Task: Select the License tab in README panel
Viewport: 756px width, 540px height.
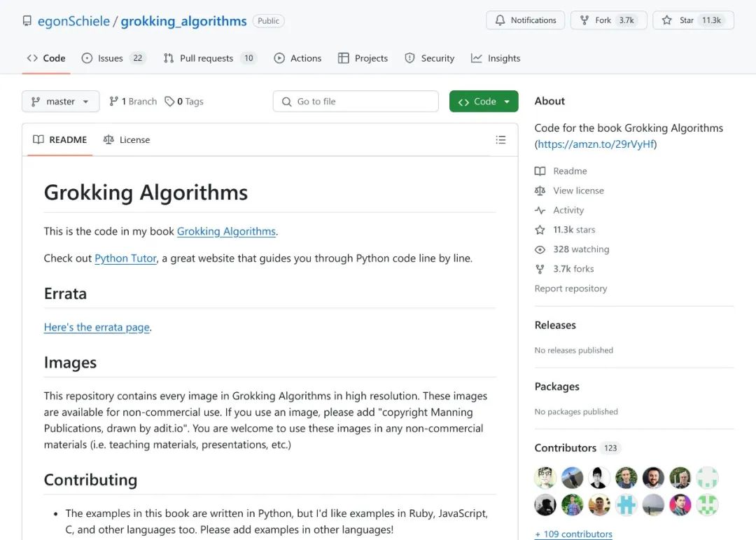Action: [x=127, y=140]
